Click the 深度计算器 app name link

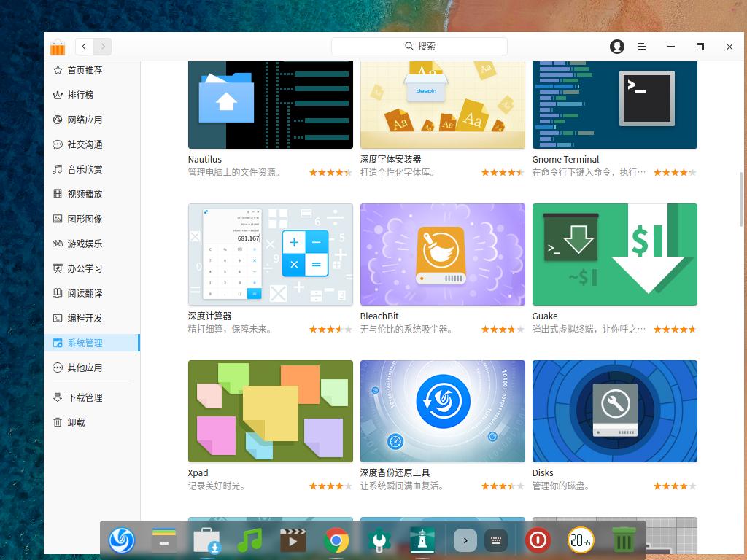pos(209,316)
